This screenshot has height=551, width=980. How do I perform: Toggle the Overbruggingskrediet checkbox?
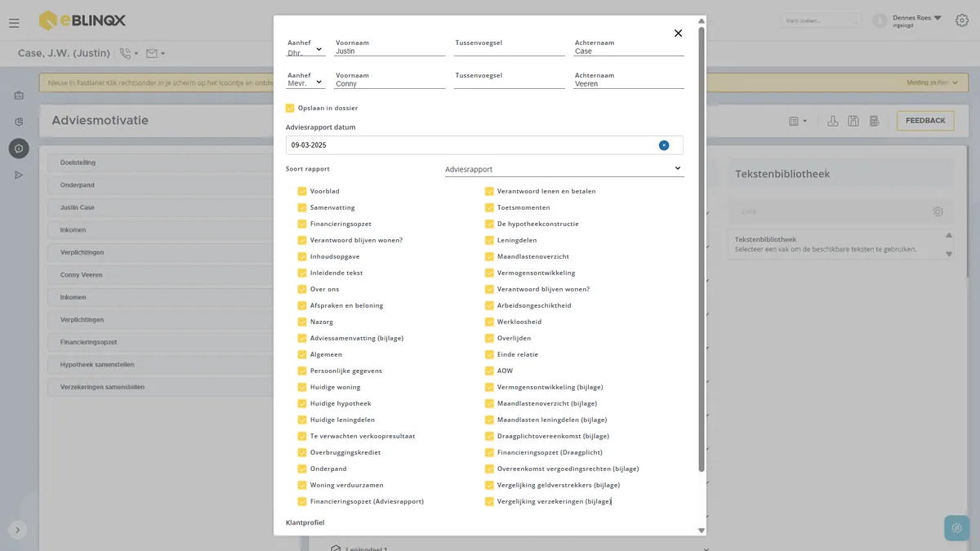pyautogui.click(x=302, y=452)
